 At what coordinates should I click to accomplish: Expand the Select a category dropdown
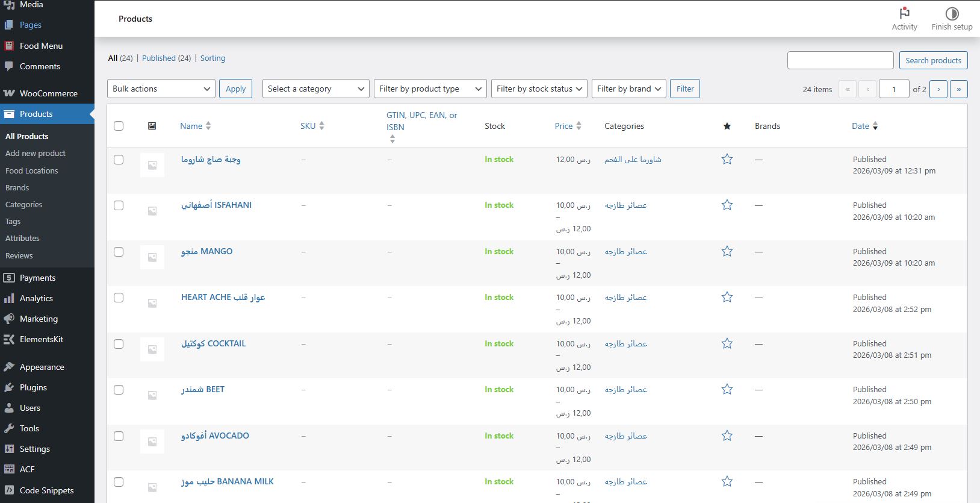(315, 89)
